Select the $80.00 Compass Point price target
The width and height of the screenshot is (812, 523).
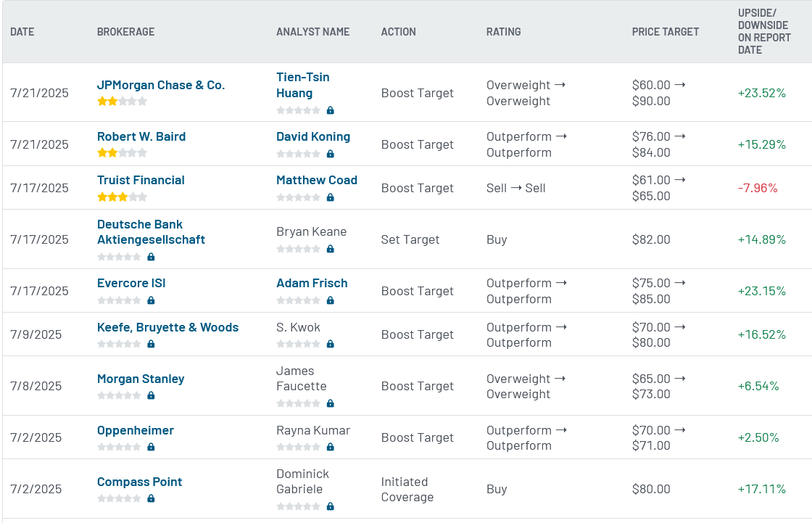[651, 489]
